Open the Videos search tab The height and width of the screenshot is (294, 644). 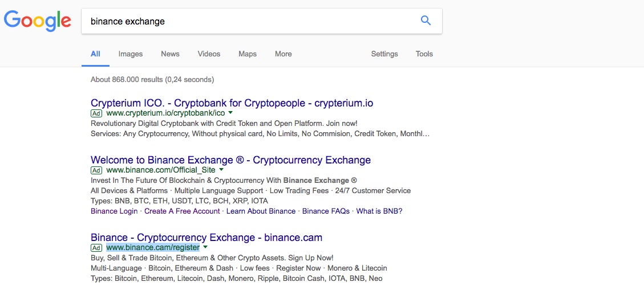209,54
